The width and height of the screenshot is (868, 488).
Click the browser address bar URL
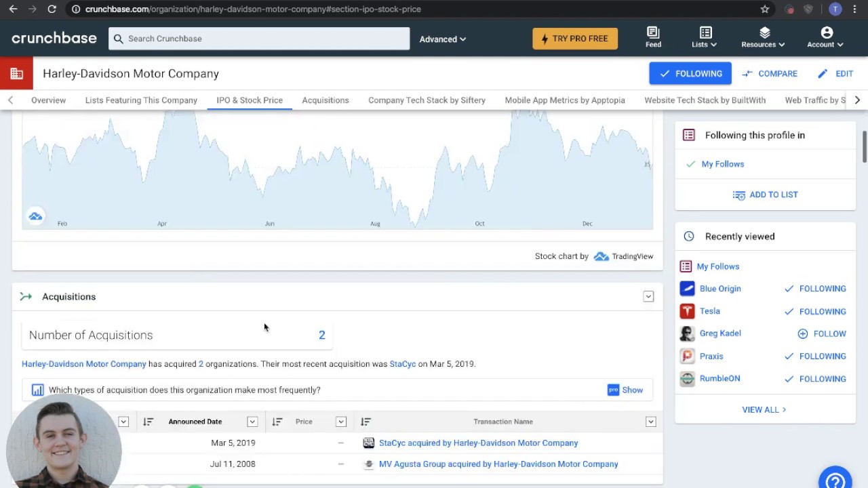point(253,9)
